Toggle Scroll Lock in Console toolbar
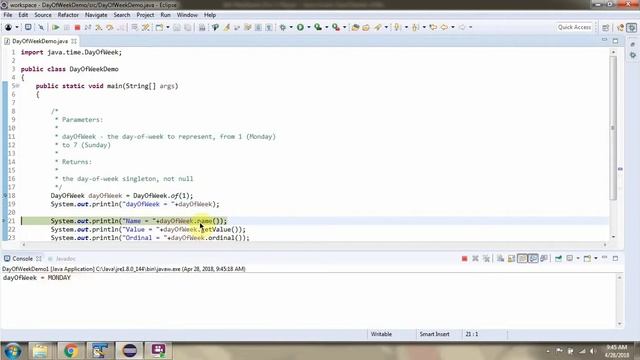Screen dimensions: 640x360 (x=511, y=258)
